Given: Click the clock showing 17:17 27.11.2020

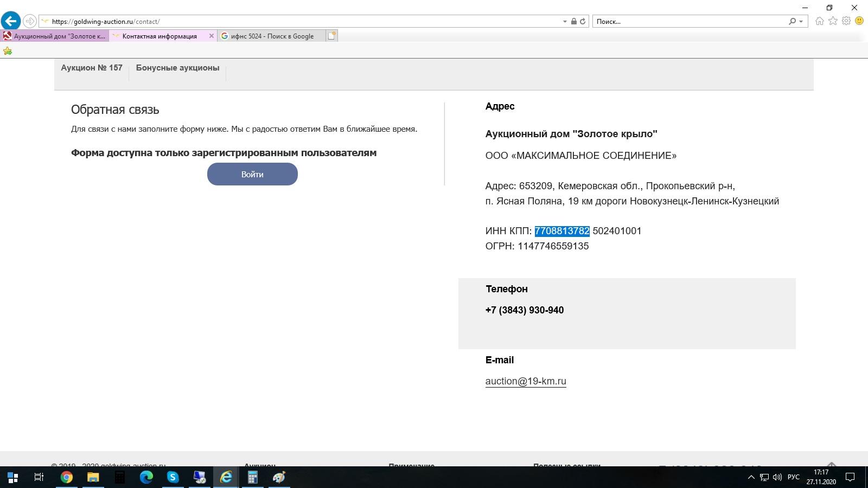Looking at the screenshot, I should pyautogui.click(x=821, y=477).
